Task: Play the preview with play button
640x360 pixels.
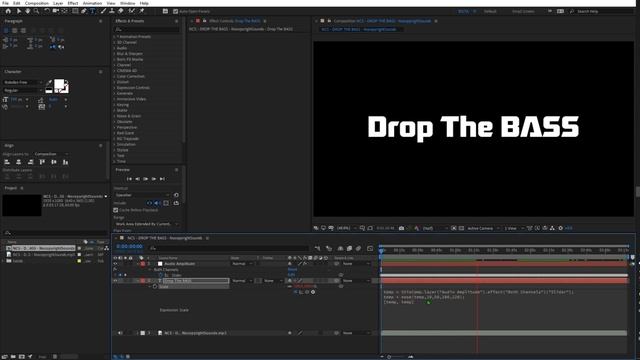Action: [x=146, y=179]
